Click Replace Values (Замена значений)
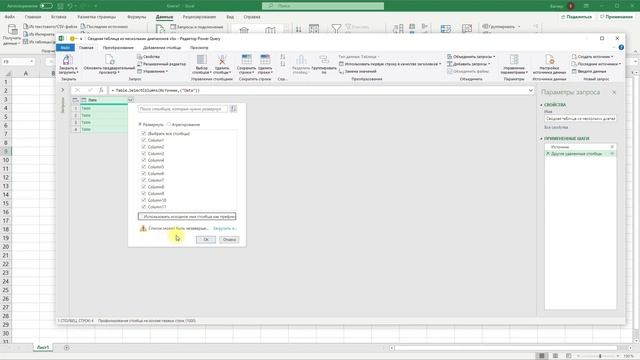Viewport: 640px width, 360px height. pyautogui.click(x=358, y=71)
